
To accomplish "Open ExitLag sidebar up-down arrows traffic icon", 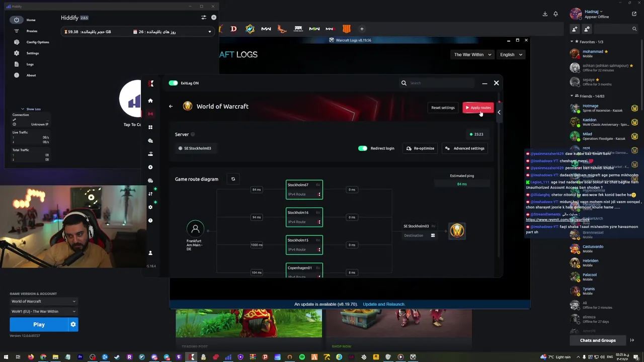I will 150,194.
